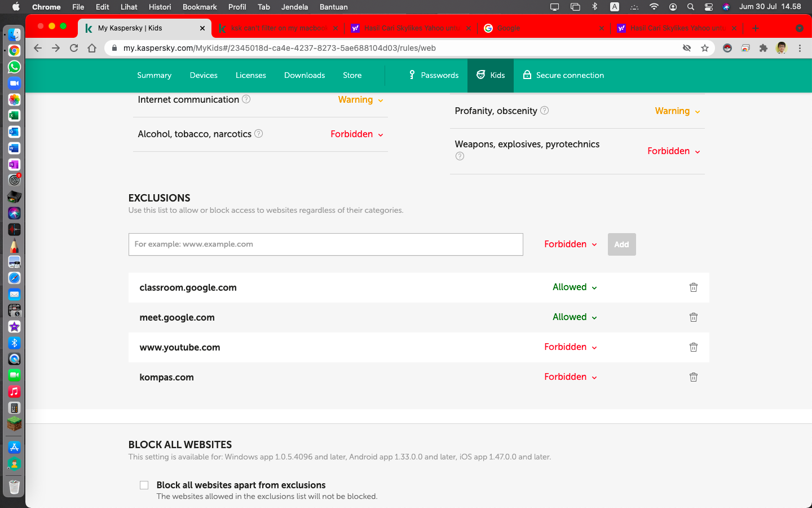Click the help icon next to Profanity, obscenity

coord(545,111)
